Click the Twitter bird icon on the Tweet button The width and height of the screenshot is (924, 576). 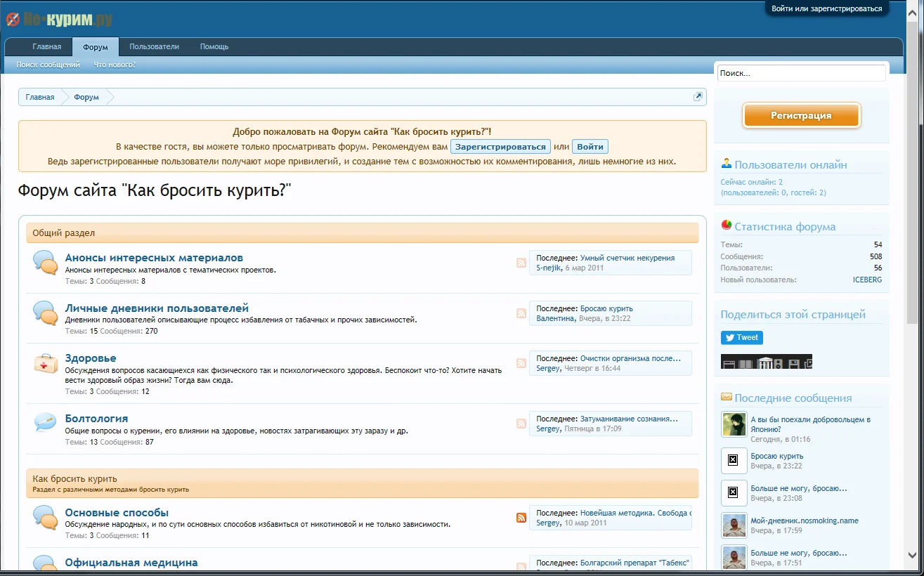point(729,338)
